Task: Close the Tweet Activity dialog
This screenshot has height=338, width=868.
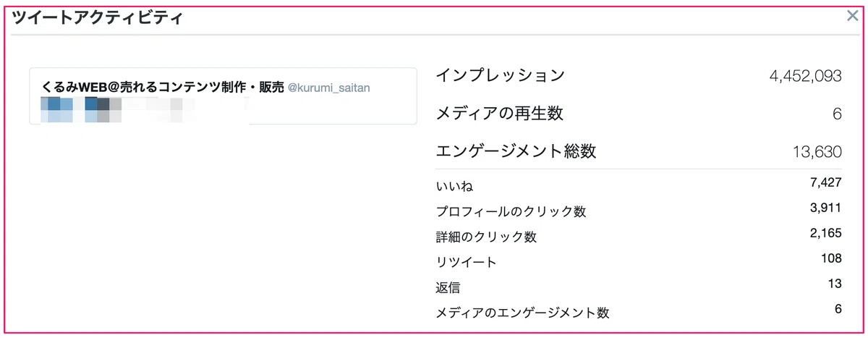Action: (852, 16)
